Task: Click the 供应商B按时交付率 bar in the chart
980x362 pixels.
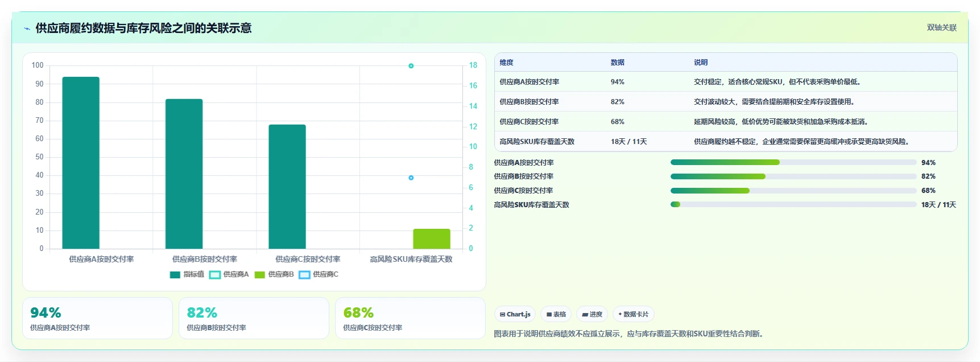Action: 184,174
